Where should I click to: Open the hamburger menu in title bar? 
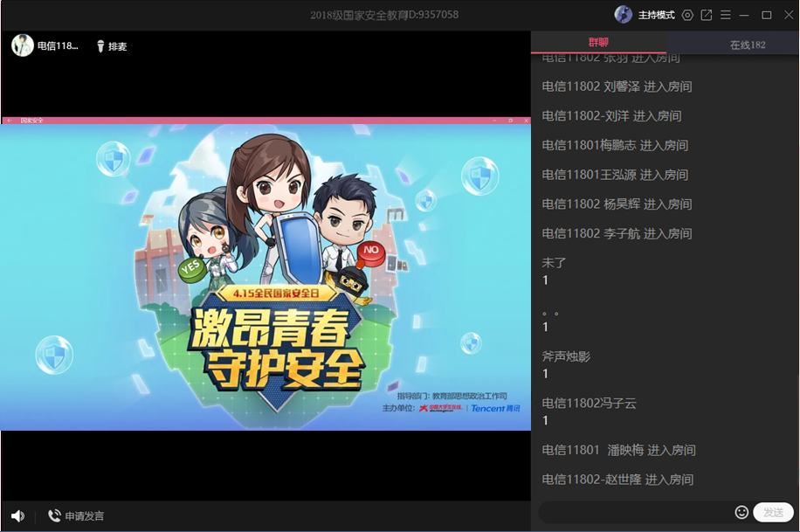[725, 15]
